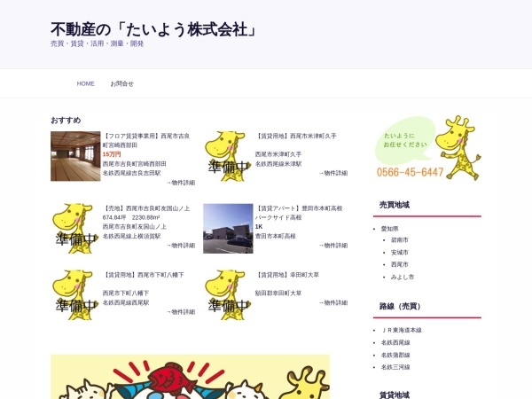Click the site title たいよう株式会社

coord(154,29)
